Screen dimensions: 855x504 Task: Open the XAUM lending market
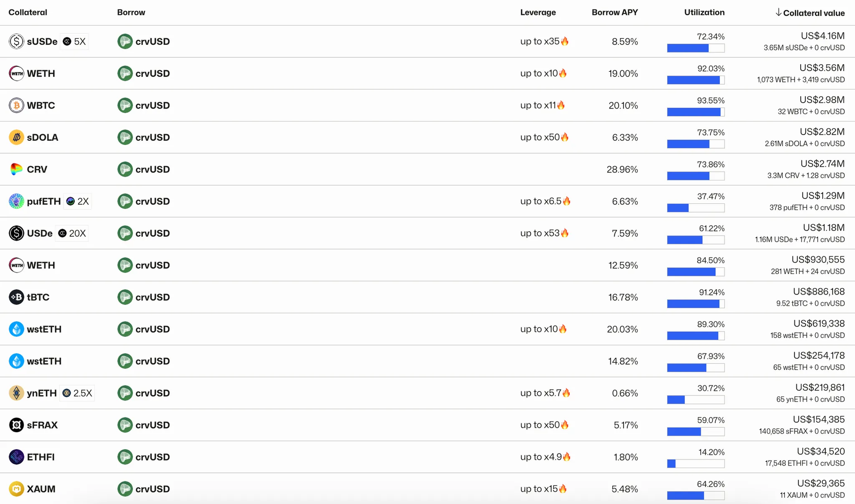pos(427,489)
